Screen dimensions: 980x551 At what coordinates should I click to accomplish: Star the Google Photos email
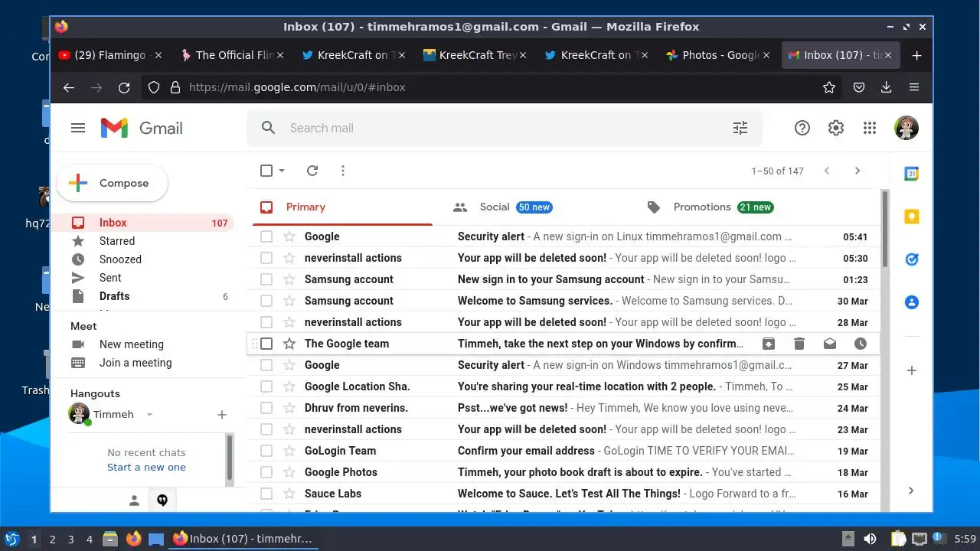[289, 472]
